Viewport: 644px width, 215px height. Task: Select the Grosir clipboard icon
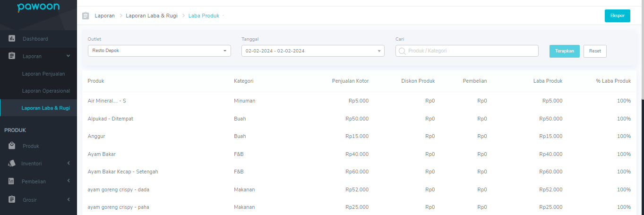coord(12,199)
